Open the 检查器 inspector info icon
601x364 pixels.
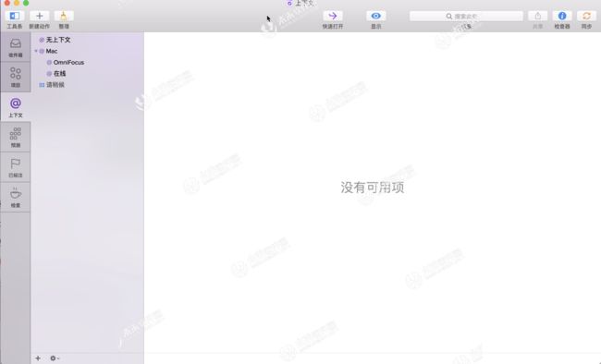tap(562, 16)
